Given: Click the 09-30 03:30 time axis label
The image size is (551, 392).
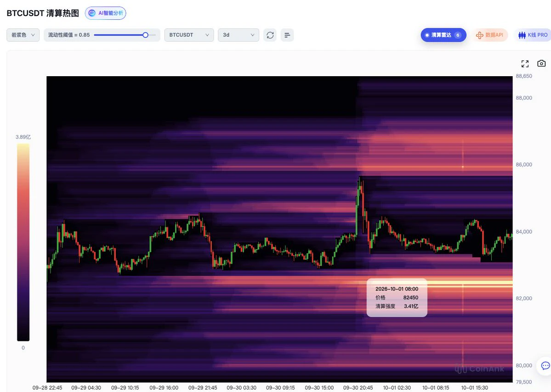Looking at the screenshot, I should tap(241, 388).
